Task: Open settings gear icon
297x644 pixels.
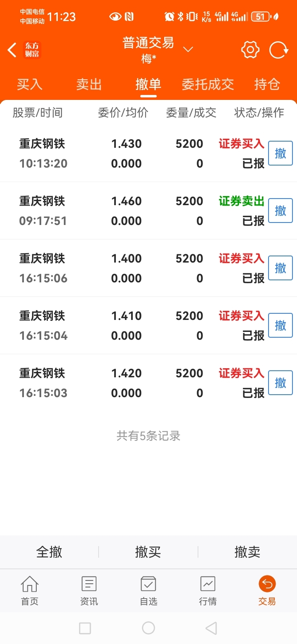Action: (x=250, y=50)
